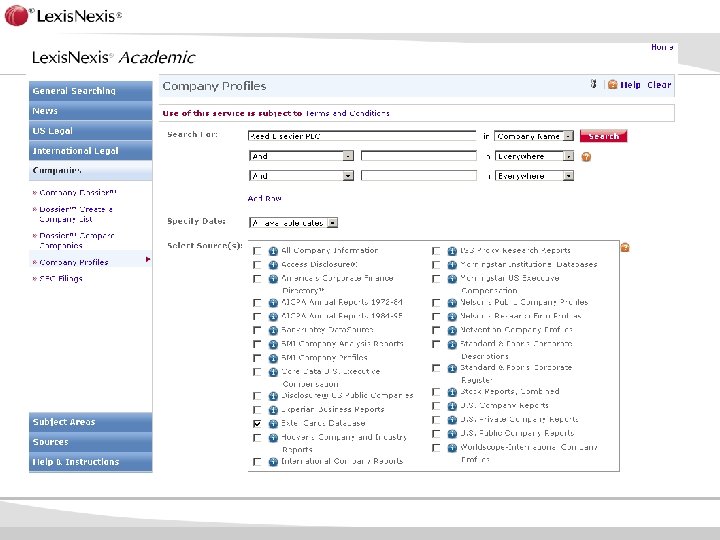Screen dimensions: 720x540
Task: Check the All Company Information checkbox
Action: click(257, 251)
